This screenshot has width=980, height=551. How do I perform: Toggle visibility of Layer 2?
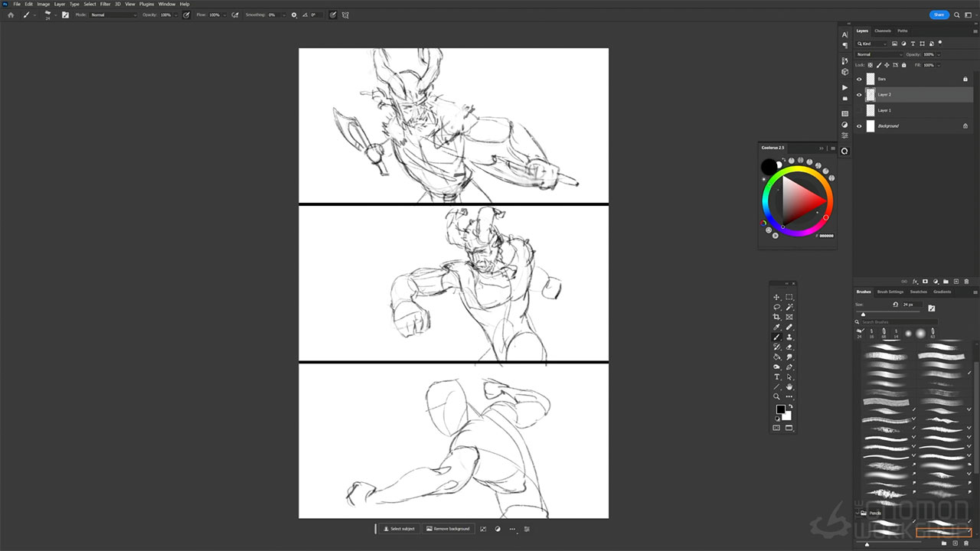tap(859, 95)
